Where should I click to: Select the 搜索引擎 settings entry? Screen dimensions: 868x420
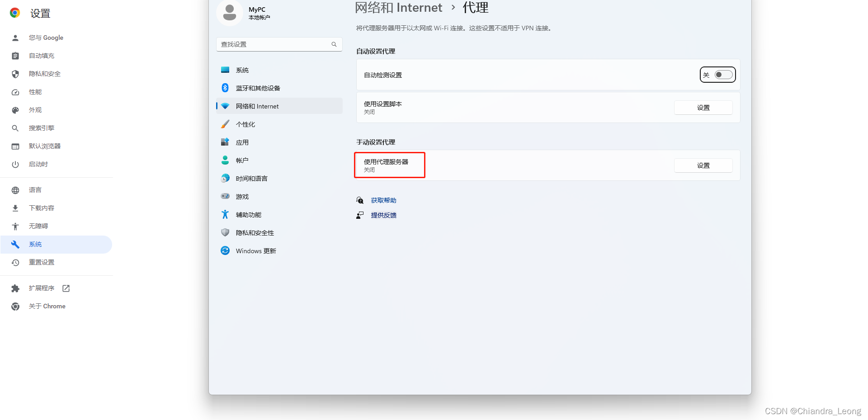pos(42,128)
